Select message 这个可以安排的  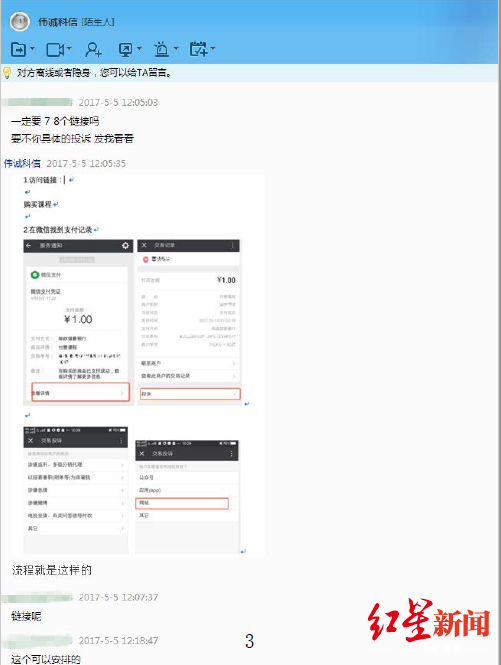46,659
